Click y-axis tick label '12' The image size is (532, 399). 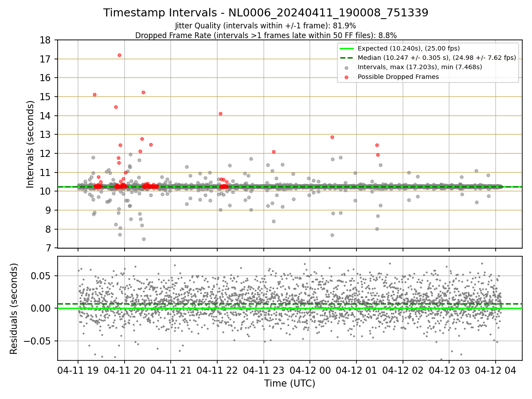coord(46,154)
